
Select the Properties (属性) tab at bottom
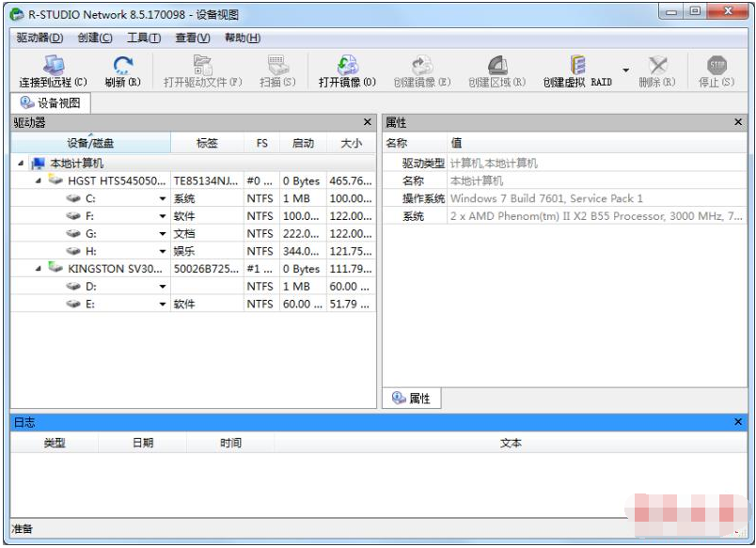click(411, 399)
